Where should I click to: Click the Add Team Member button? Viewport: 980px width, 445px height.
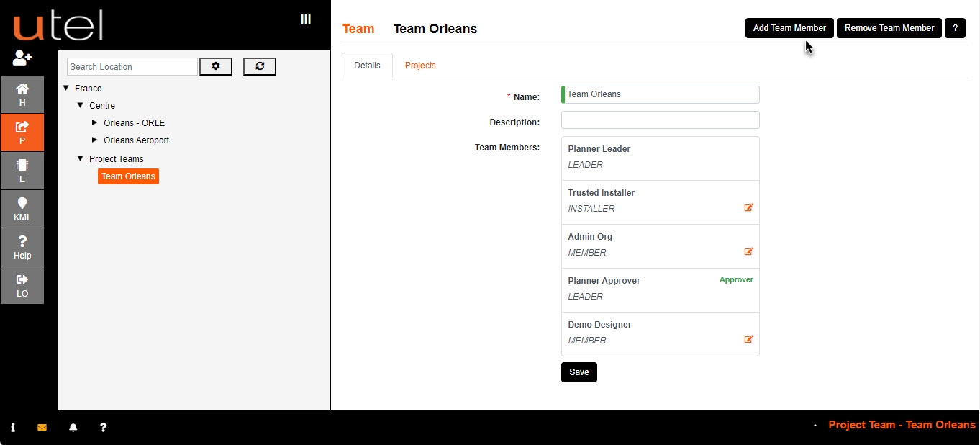tap(789, 28)
